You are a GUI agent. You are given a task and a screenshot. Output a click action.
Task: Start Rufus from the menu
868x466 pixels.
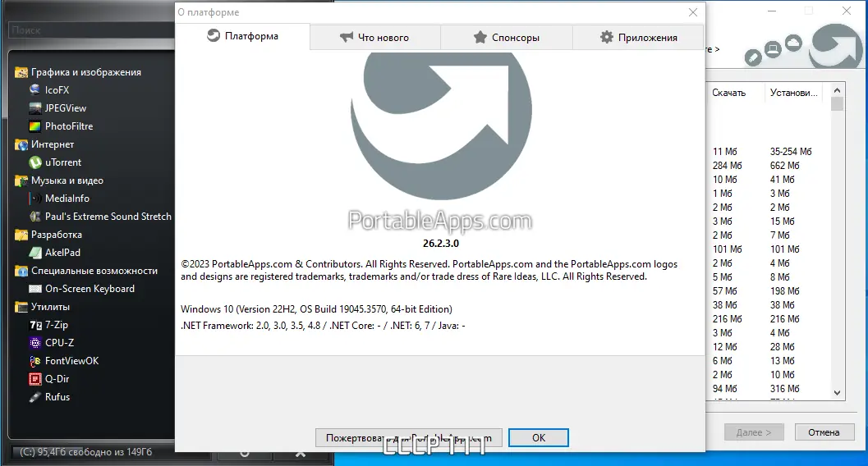coord(49,397)
